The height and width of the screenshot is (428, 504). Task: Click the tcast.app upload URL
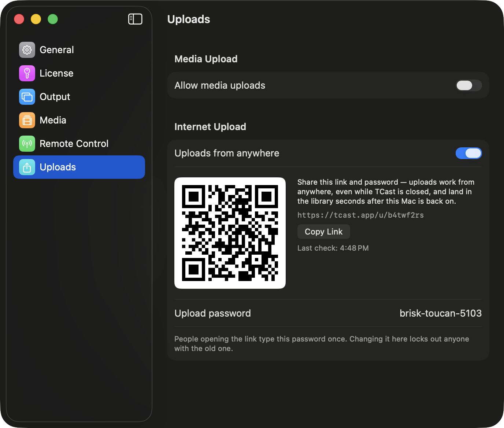tap(360, 215)
